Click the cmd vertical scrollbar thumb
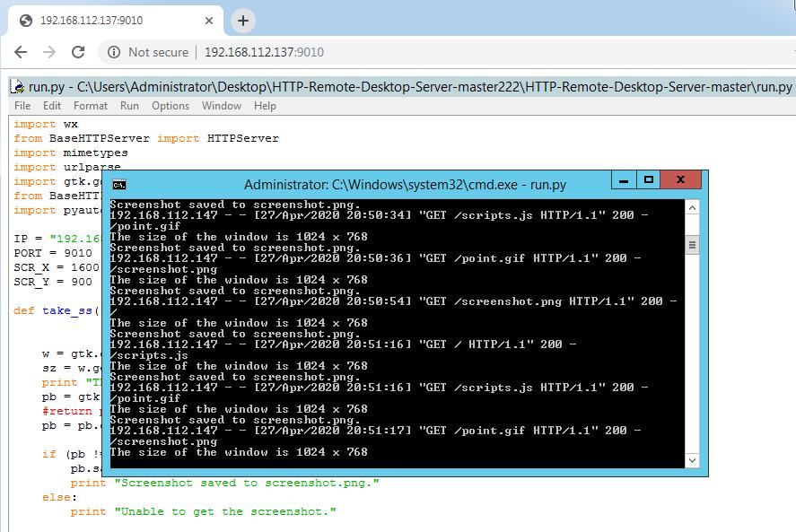Viewport: 796px width, 532px height. 692,245
